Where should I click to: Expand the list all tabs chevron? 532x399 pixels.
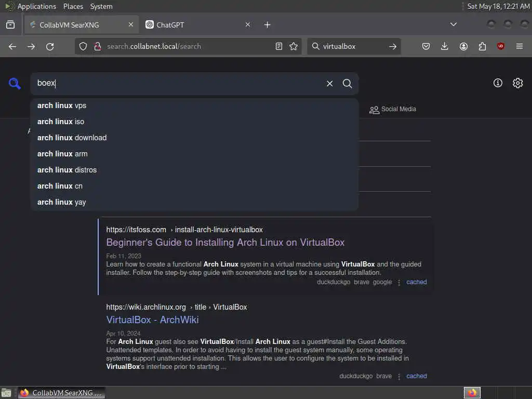click(x=453, y=24)
